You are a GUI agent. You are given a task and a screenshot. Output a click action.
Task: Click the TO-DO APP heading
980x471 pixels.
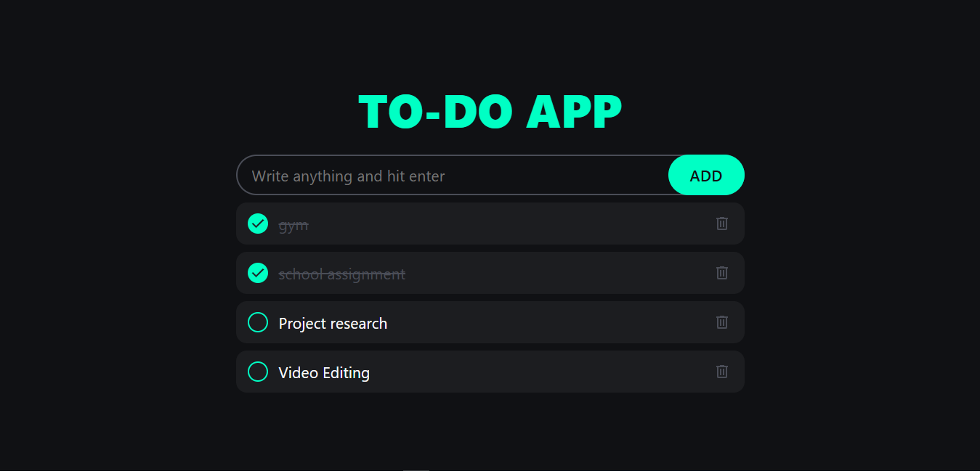pos(490,112)
